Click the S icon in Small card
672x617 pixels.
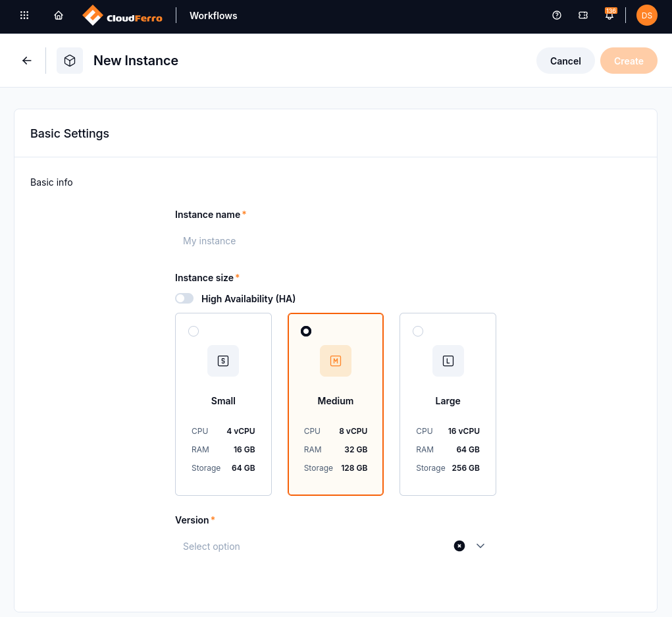coord(223,361)
